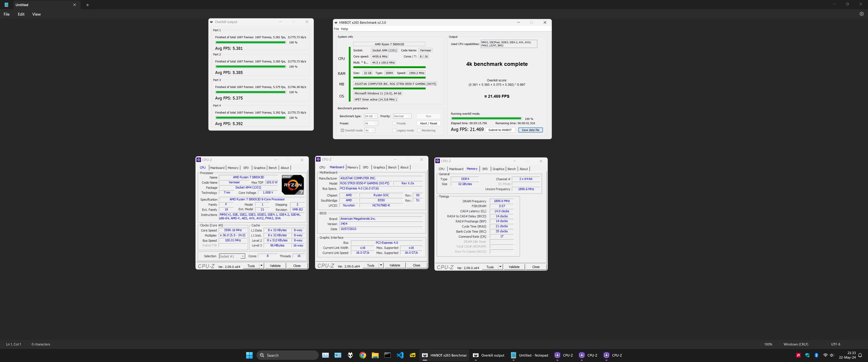Expand Tools arrow in CPU-Z Memory window
The width and height of the screenshot is (868, 362).
point(500,267)
